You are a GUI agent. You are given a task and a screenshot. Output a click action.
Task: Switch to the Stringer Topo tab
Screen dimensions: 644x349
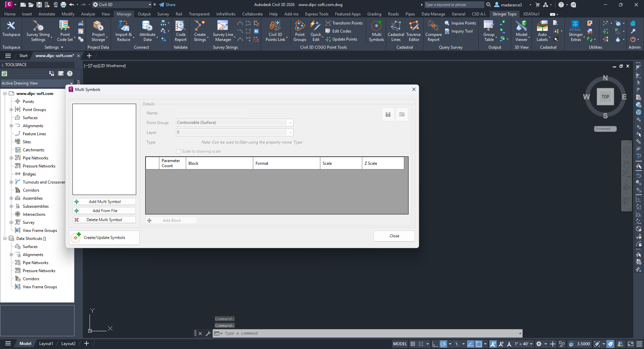(x=504, y=14)
